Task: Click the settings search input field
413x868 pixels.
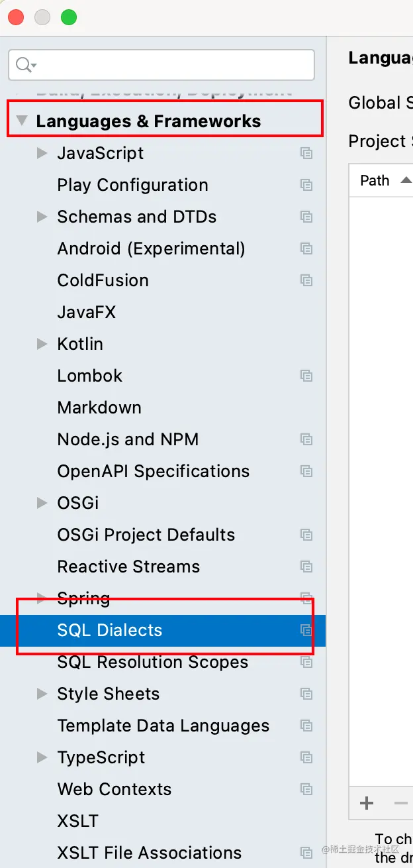Action: pos(172,65)
